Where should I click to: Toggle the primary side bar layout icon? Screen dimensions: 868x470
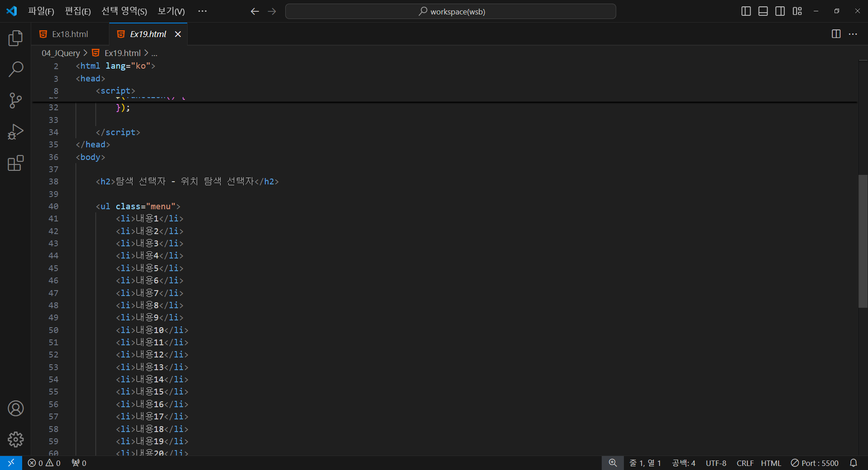coord(746,11)
